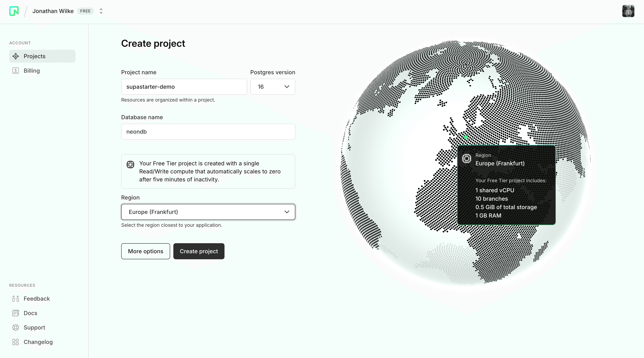Open More options
The height and width of the screenshot is (358, 644).
[145, 251]
